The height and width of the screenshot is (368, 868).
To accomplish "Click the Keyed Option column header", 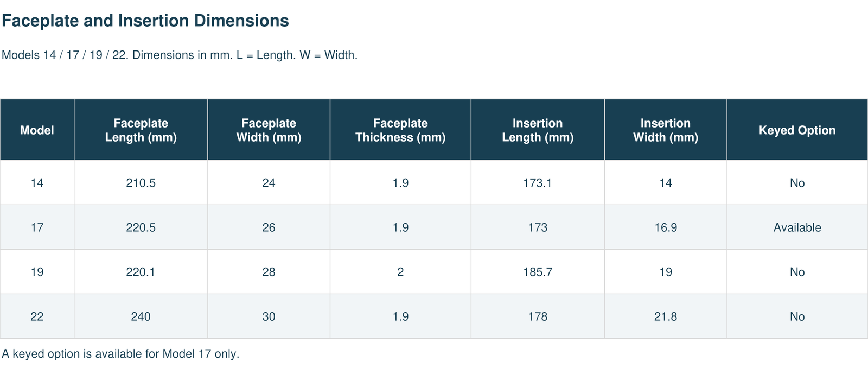I will pyautogui.click(x=797, y=130).
